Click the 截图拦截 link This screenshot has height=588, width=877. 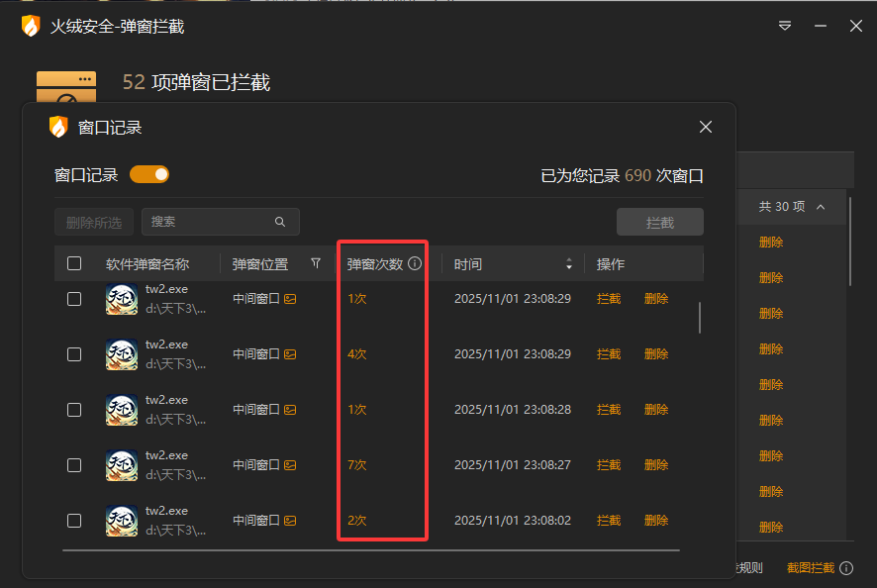point(810,568)
